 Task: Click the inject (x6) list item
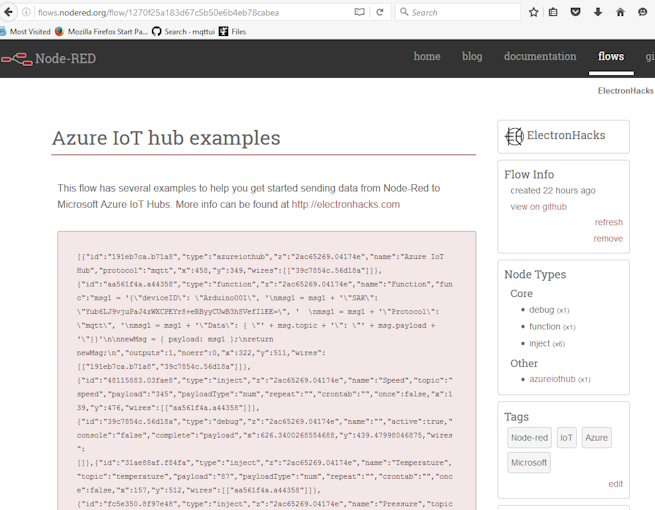pyautogui.click(x=547, y=343)
